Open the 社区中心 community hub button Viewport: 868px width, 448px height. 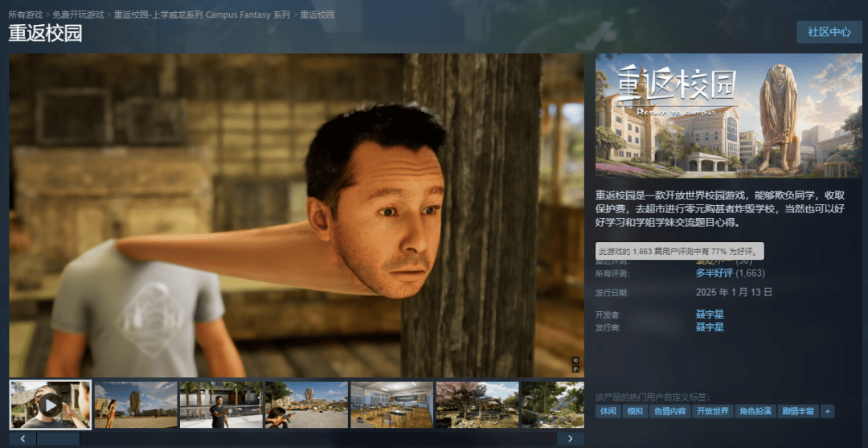pos(829,32)
